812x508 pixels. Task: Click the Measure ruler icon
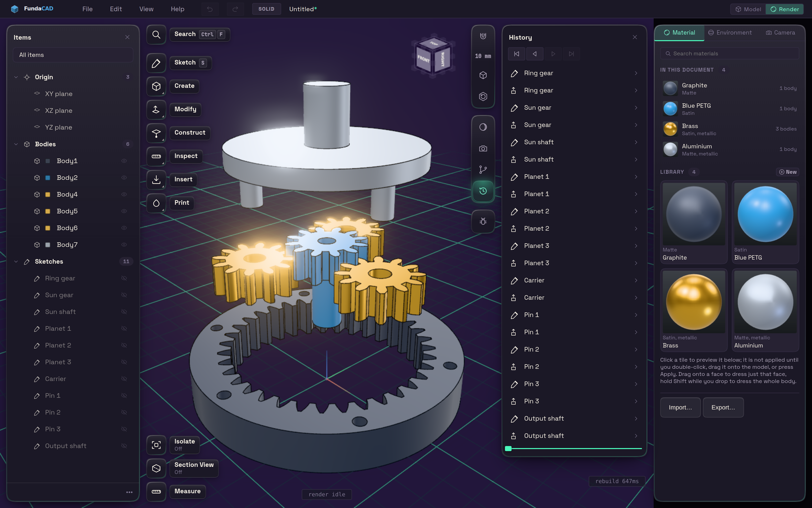pos(156,492)
